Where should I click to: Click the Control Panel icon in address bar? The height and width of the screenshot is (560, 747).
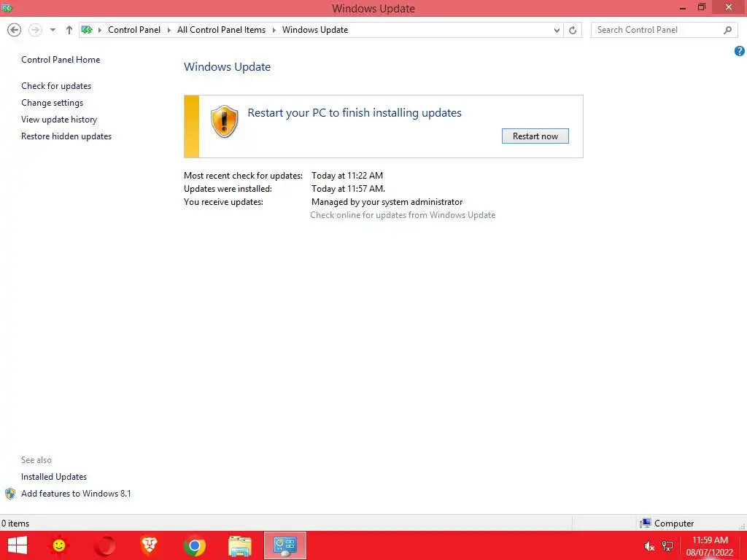pyautogui.click(x=87, y=30)
